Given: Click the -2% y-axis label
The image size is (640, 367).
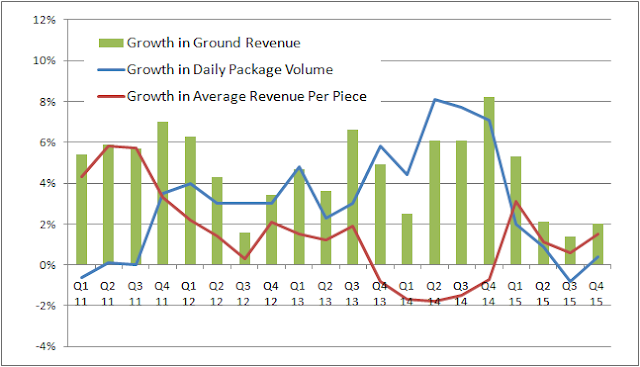Looking at the screenshot, I should pyautogui.click(x=46, y=305).
